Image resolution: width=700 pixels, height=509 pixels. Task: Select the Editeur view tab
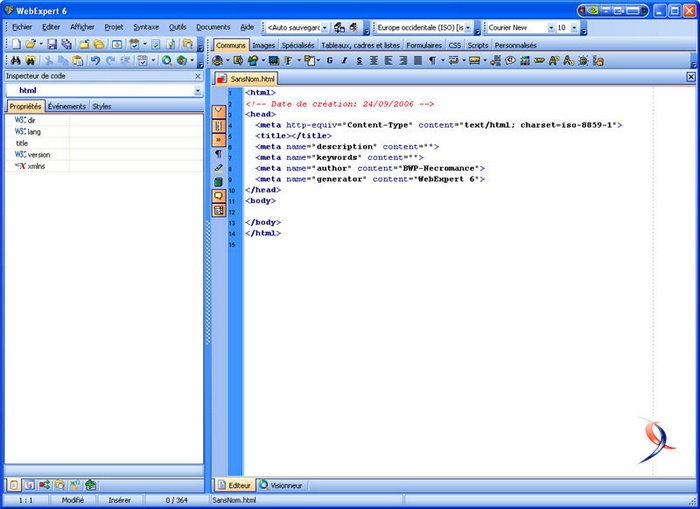click(235, 485)
